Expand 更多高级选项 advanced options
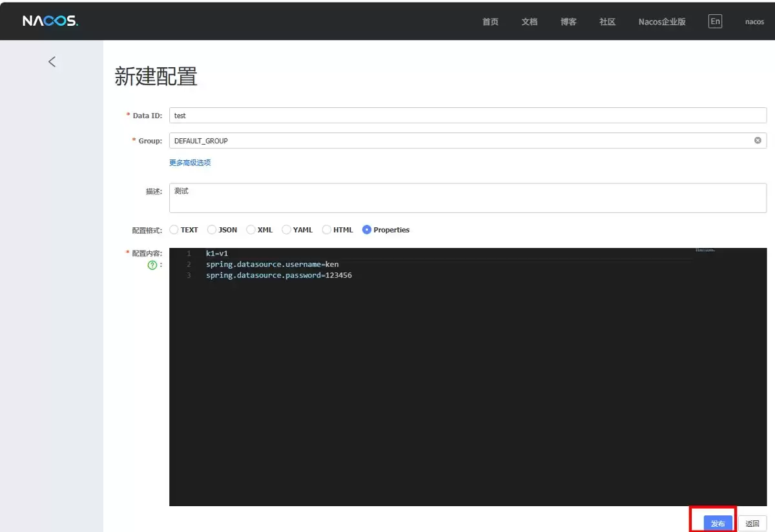This screenshot has width=775, height=532. pyautogui.click(x=190, y=163)
